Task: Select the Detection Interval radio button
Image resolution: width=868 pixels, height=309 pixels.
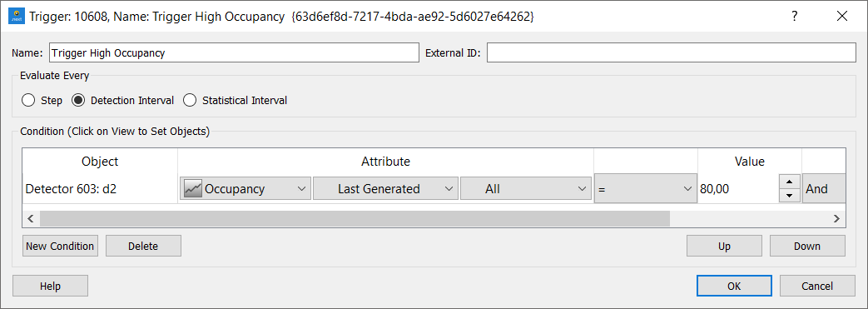Action: coord(78,101)
